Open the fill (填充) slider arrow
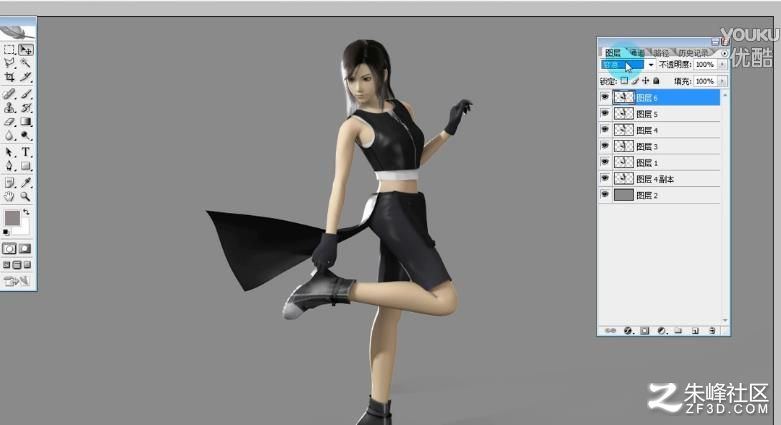This screenshot has height=425, width=781. [x=722, y=81]
